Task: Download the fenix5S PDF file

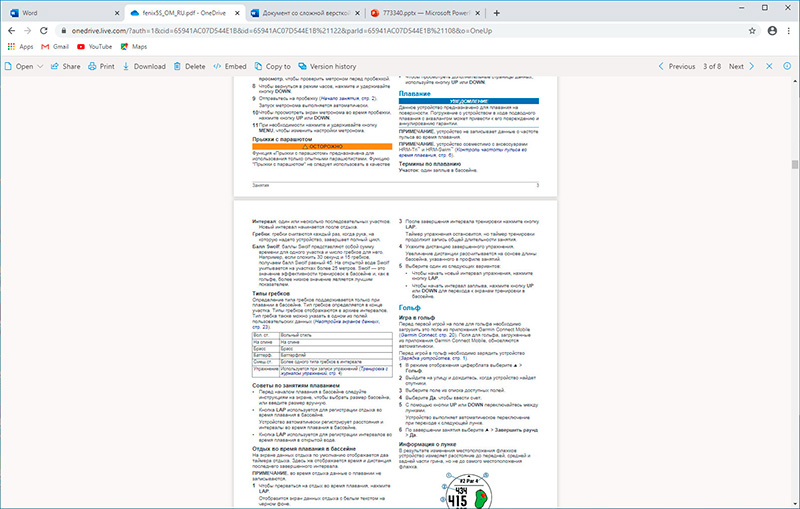Action: click(143, 66)
